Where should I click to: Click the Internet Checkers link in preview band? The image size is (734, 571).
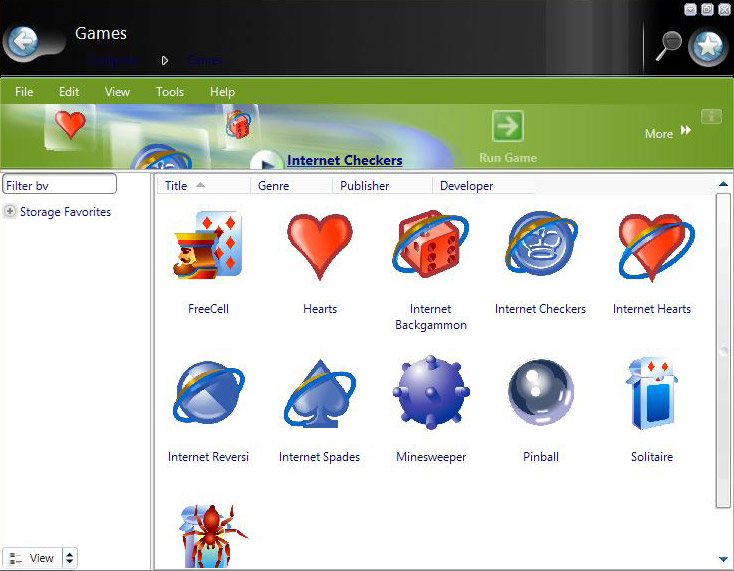(345, 160)
